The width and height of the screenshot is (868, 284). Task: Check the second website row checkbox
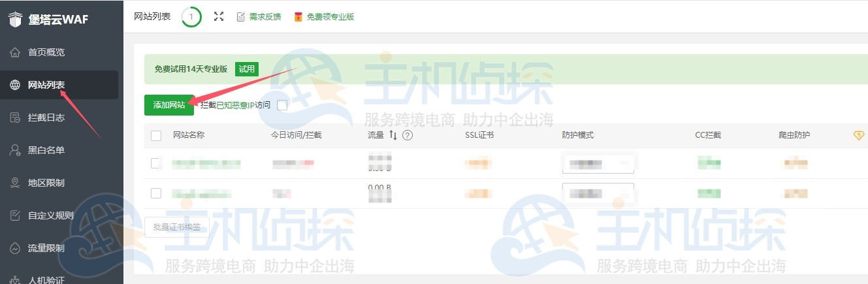[x=156, y=193]
